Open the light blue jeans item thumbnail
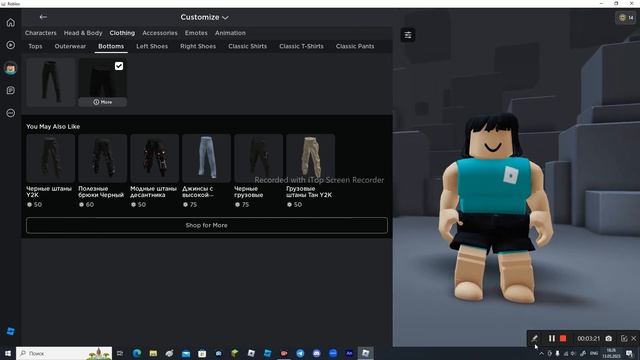The image size is (640, 360). click(x=207, y=158)
